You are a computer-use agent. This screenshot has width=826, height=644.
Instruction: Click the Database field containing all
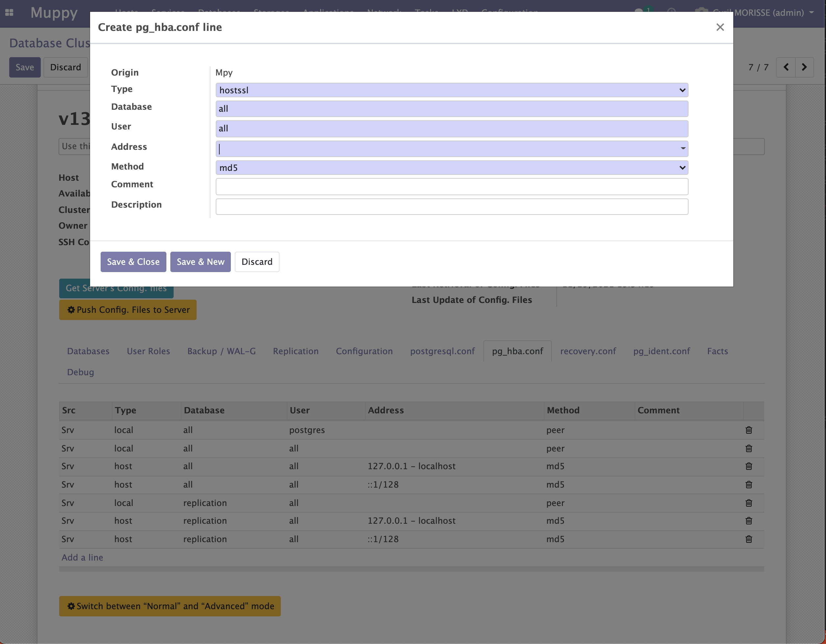(451, 109)
